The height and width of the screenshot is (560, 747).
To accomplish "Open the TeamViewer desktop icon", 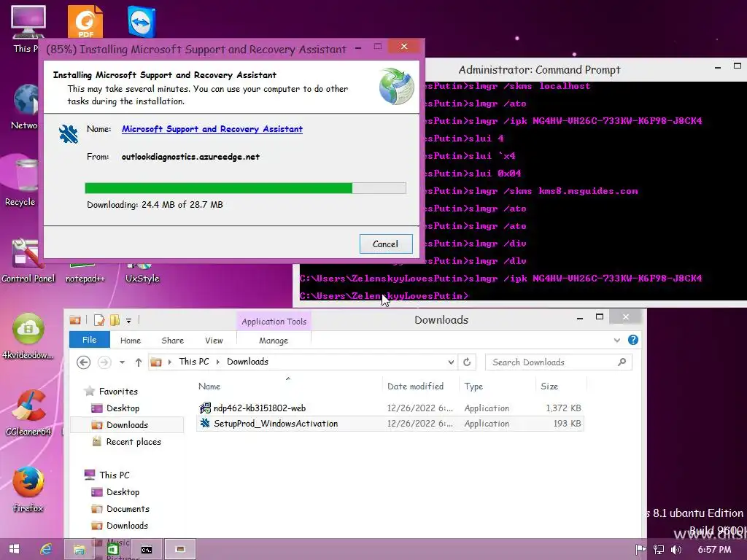I will tap(142, 22).
